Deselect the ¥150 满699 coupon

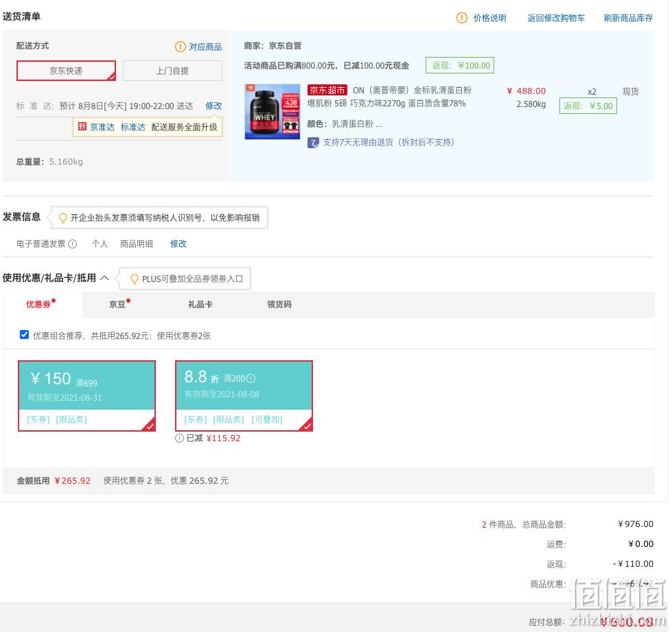[x=86, y=395]
